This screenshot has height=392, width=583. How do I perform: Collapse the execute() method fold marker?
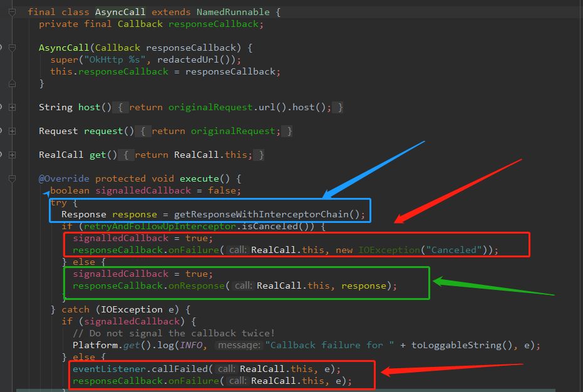pos(13,179)
